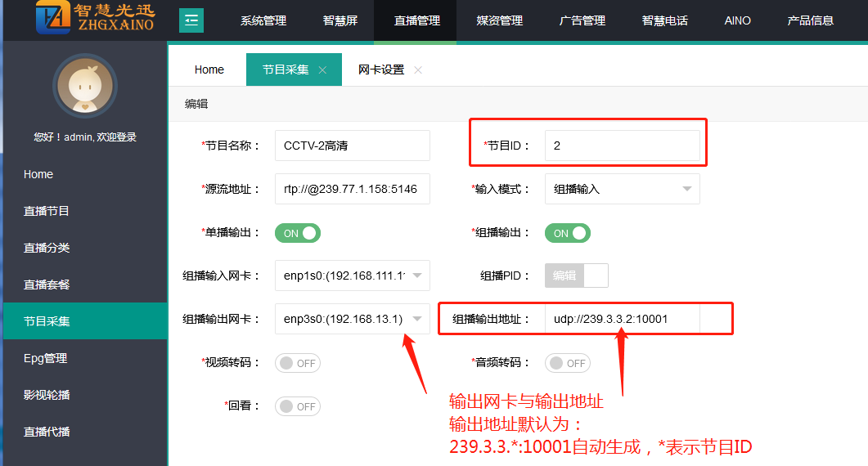The width and height of the screenshot is (868, 466).
Task: Close the 节目采集 tab
Action: point(322,70)
